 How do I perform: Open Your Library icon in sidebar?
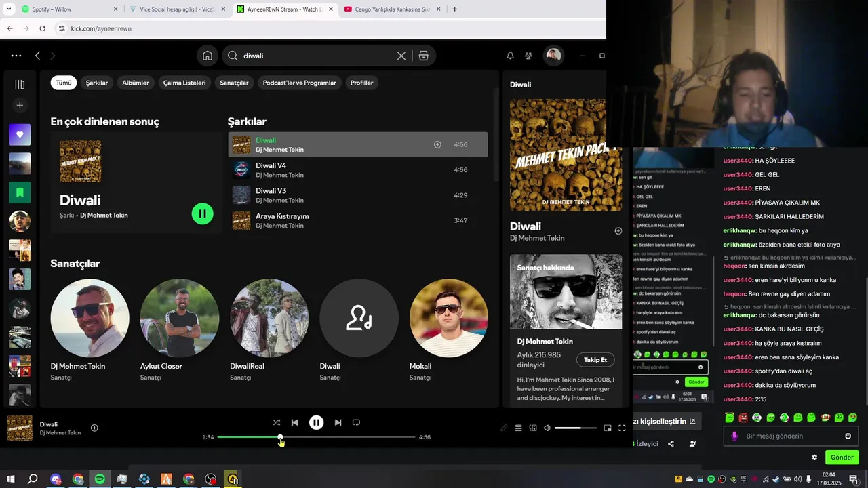[x=20, y=84]
